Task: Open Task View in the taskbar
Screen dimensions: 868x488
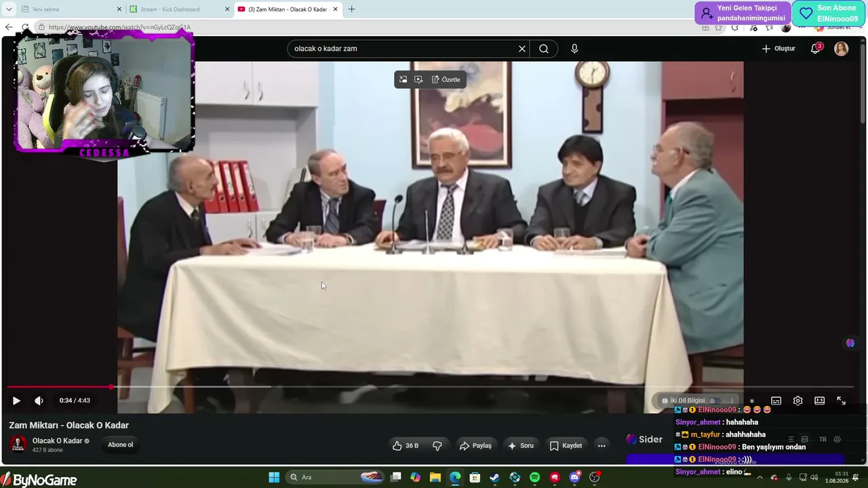Action: pyautogui.click(x=396, y=477)
